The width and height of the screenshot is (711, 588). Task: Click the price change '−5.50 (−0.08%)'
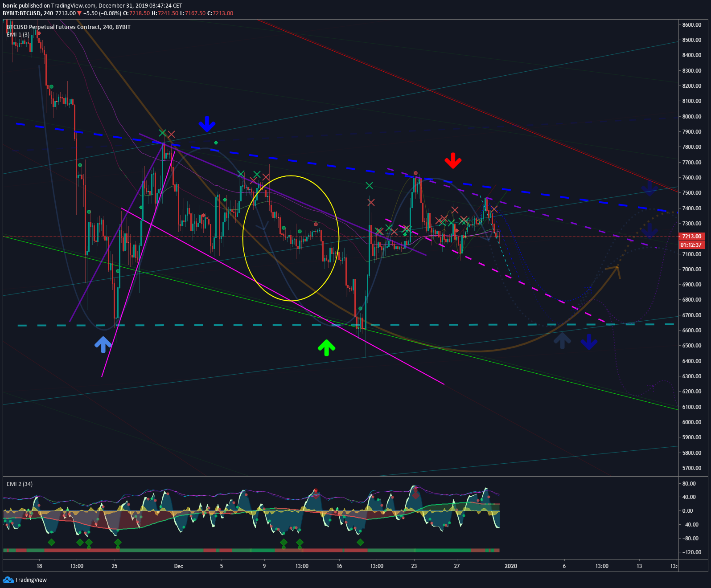point(102,13)
